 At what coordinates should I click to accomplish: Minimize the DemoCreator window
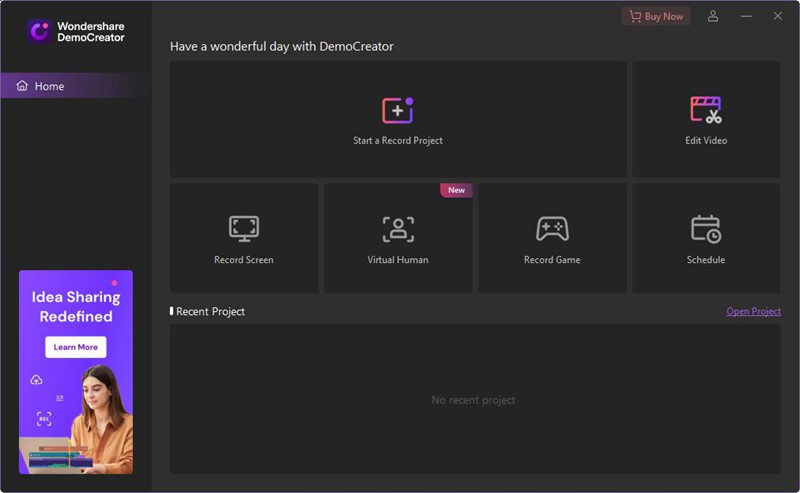[746, 16]
